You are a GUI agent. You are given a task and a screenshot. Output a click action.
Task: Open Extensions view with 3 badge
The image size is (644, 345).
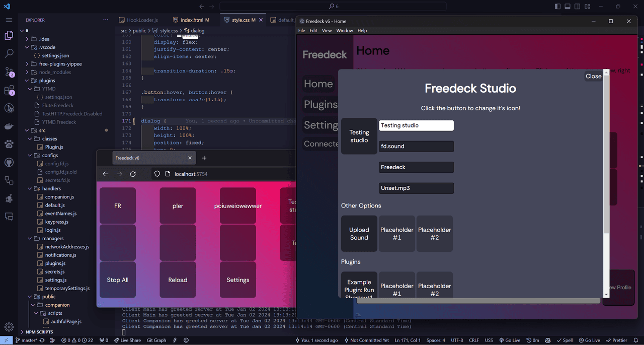[x=9, y=90]
